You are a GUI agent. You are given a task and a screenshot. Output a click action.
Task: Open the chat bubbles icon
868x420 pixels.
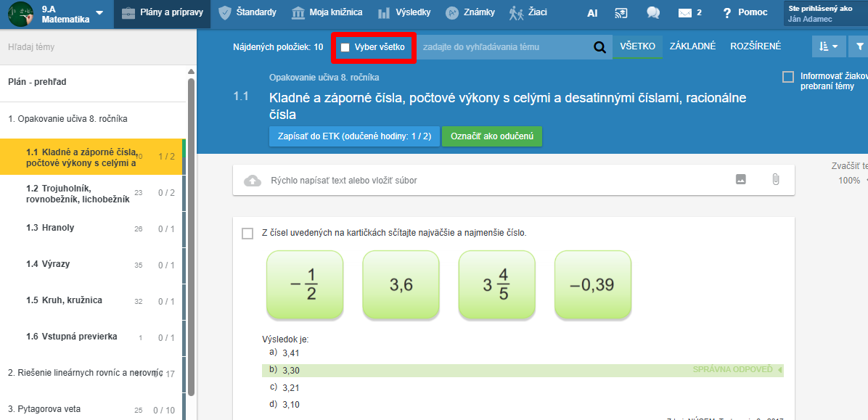click(x=653, y=13)
